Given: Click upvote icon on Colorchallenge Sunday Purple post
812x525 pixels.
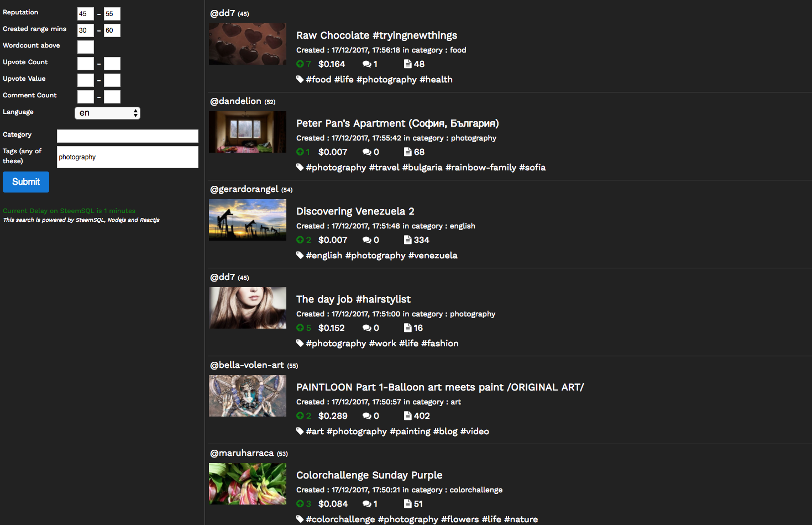Looking at the screenshot, I should point(300,504).
